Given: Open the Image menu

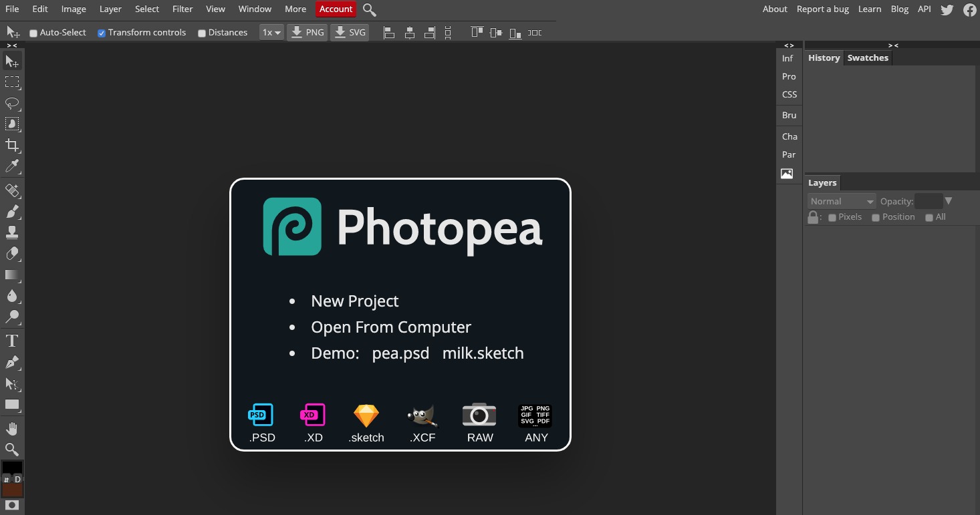Looking at the screenshot, I should [x=74, y=9].
